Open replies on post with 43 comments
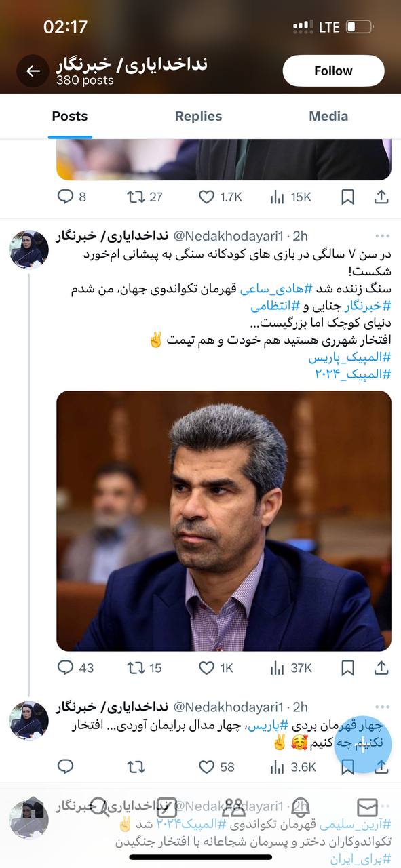The image size is (401, 868). (x=75, y=668)
